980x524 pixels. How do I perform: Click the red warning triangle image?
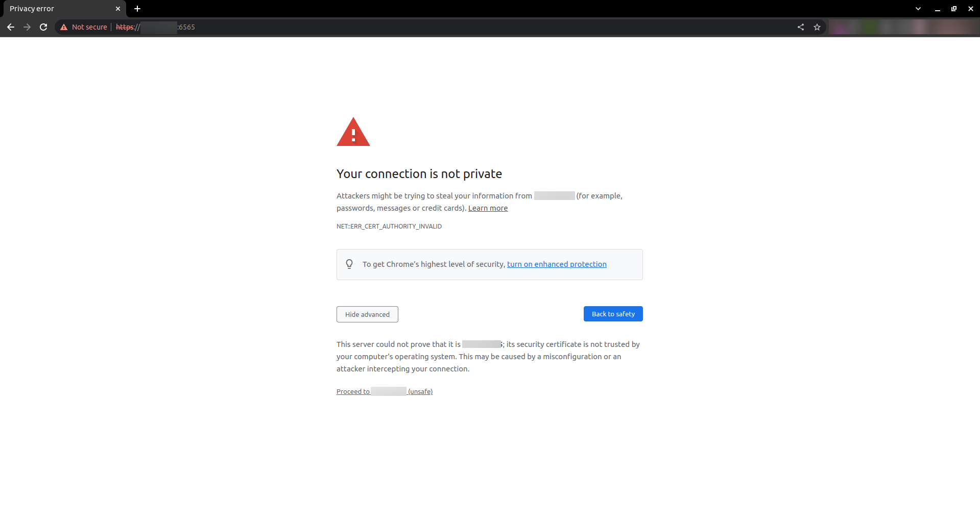point(353,132)
